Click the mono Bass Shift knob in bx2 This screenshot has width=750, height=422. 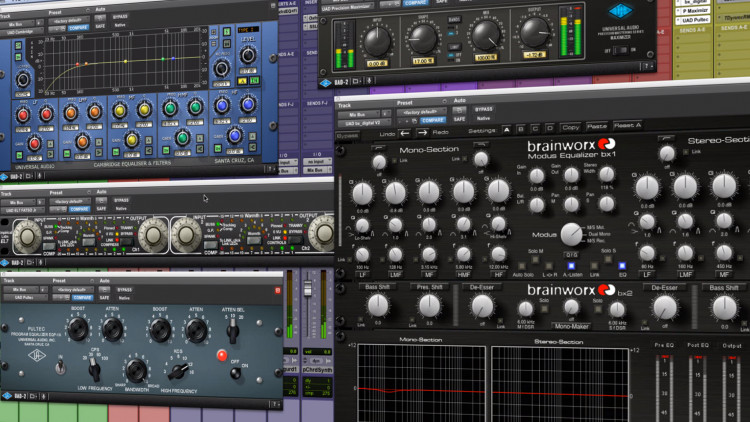(x=378, y=305)
